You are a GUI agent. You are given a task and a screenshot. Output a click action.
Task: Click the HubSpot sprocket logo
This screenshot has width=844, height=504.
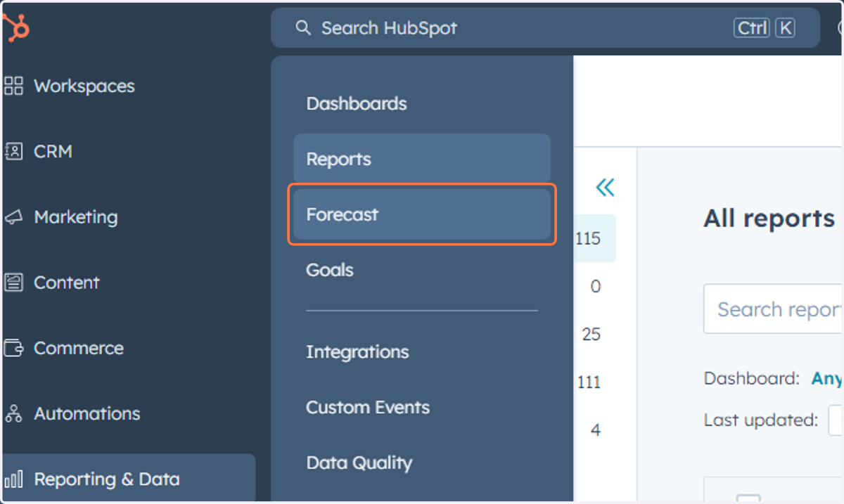click(x=15, y=28)
